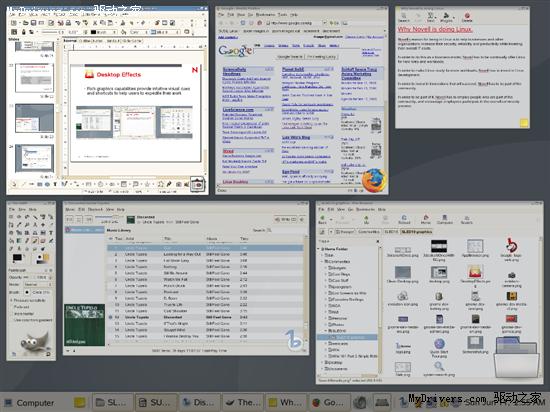Click the Cut scissors icon in Impress toolbar

pos(95,23)
